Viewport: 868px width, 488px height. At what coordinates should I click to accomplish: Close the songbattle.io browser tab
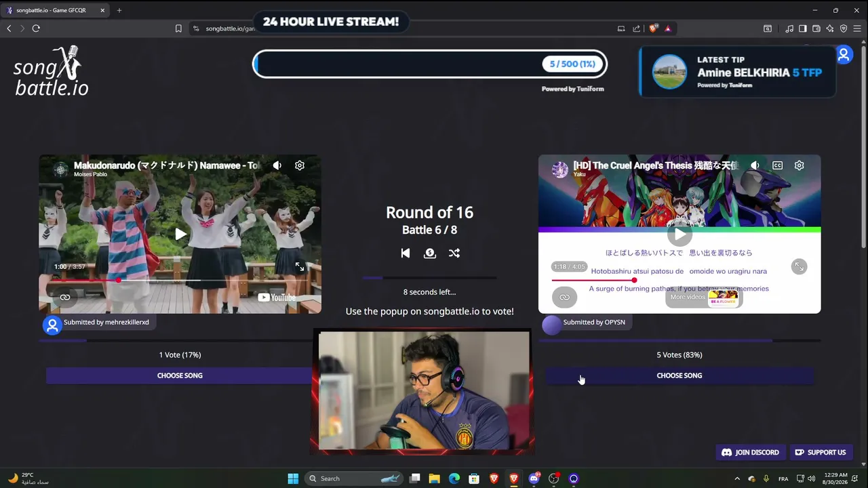click(x=102, y=10)
